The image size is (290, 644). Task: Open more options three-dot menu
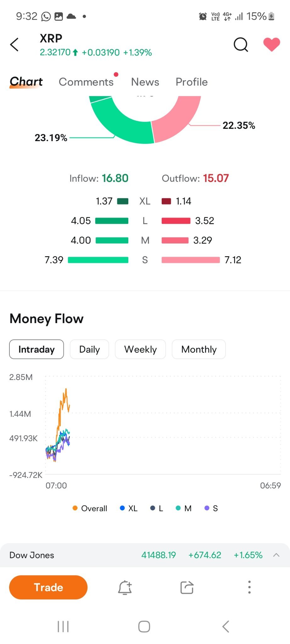tap(249, 587)
